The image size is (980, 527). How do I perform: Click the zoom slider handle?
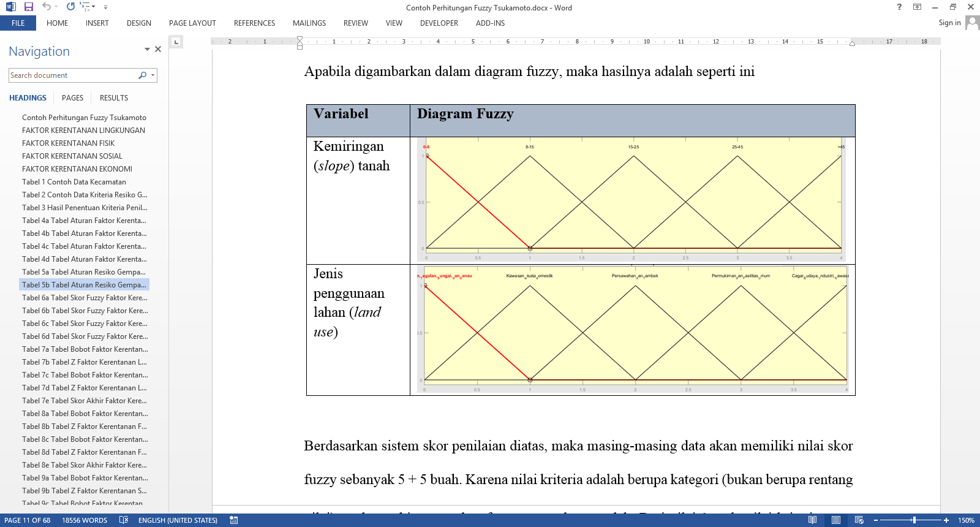click(914, 520)
